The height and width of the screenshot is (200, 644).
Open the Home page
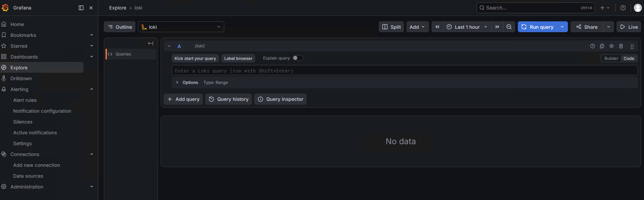(x=17, y=24)
